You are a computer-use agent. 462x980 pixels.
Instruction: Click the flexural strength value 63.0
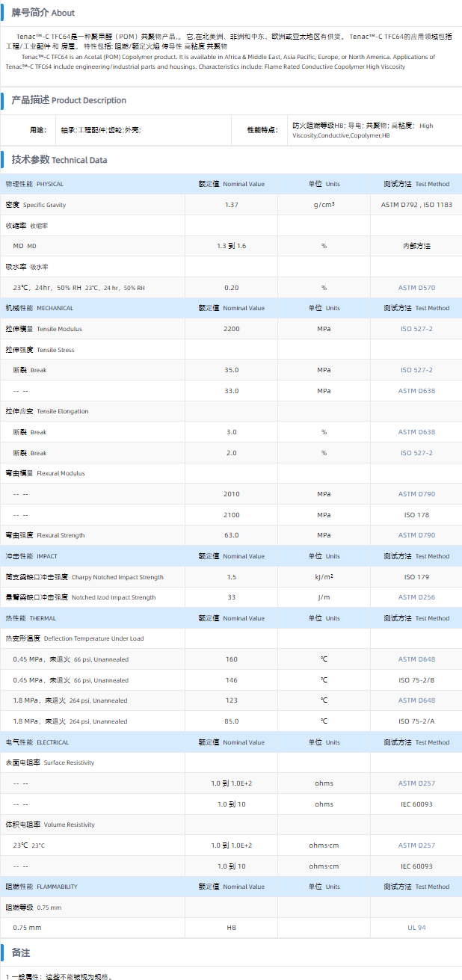point(232,535)
